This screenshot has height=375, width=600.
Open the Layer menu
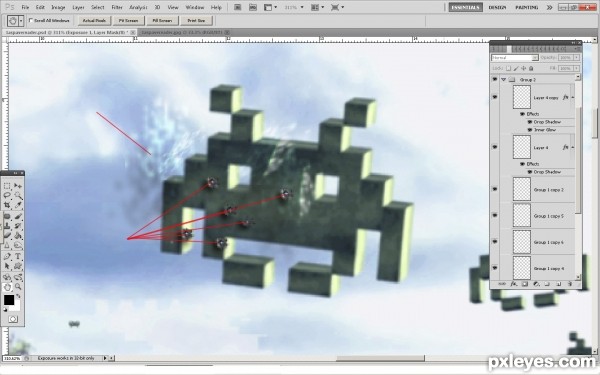pyautogui.click(x=78, y=7)
